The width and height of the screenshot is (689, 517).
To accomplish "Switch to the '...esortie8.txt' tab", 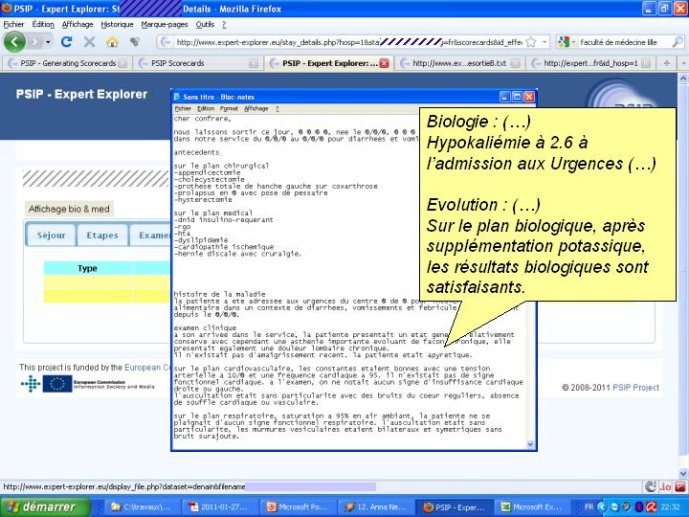I will tap(460, 63).
